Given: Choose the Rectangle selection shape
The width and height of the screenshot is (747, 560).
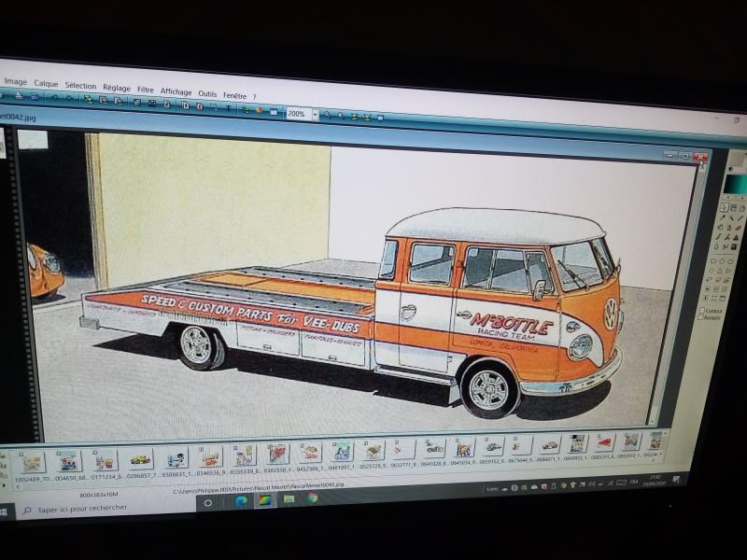Looking at the screenshot, I should [x=713, y=261].
